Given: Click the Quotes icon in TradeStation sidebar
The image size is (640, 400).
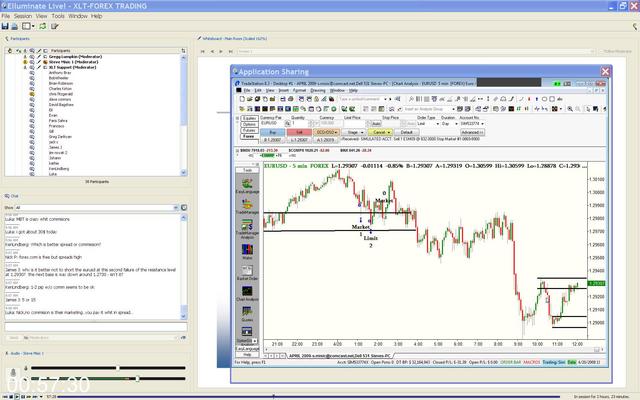Looking at the screenshot, I should [x=247, y=311].
